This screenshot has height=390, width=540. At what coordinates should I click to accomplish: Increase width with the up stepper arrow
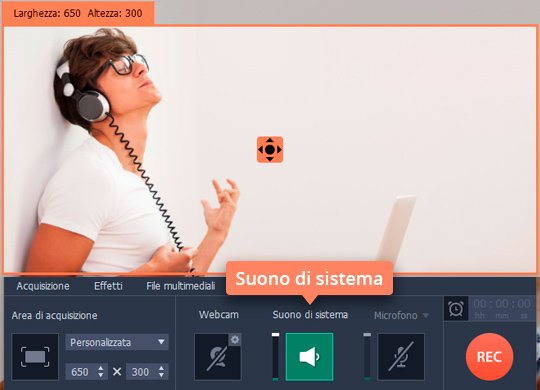click(101, 368)
